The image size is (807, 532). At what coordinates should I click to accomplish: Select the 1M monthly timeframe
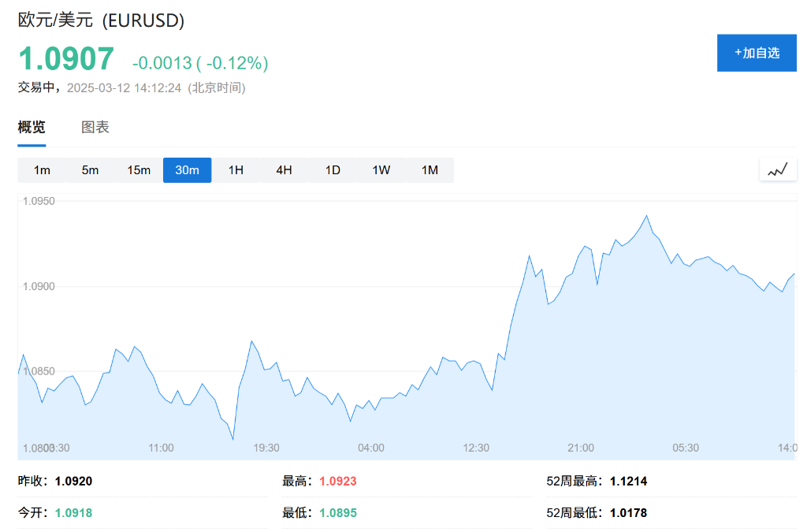click(430, 170)
